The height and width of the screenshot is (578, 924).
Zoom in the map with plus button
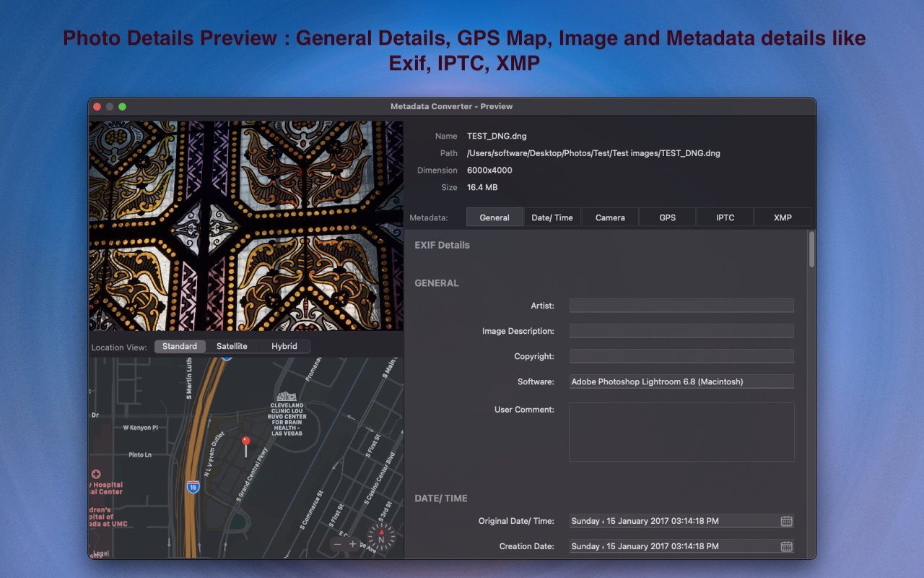pyautogui.click(x=353, y=544)
